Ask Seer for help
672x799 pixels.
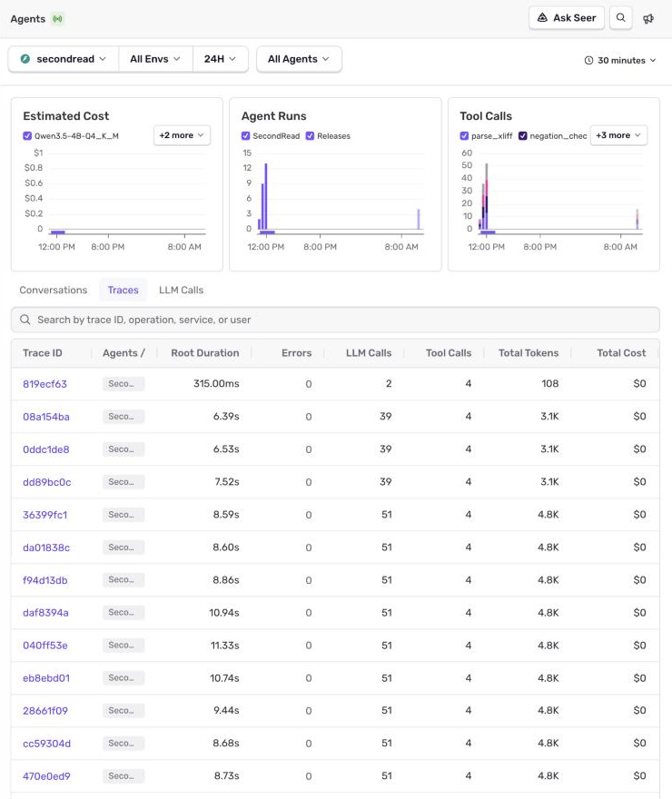[x=566, y=18]
